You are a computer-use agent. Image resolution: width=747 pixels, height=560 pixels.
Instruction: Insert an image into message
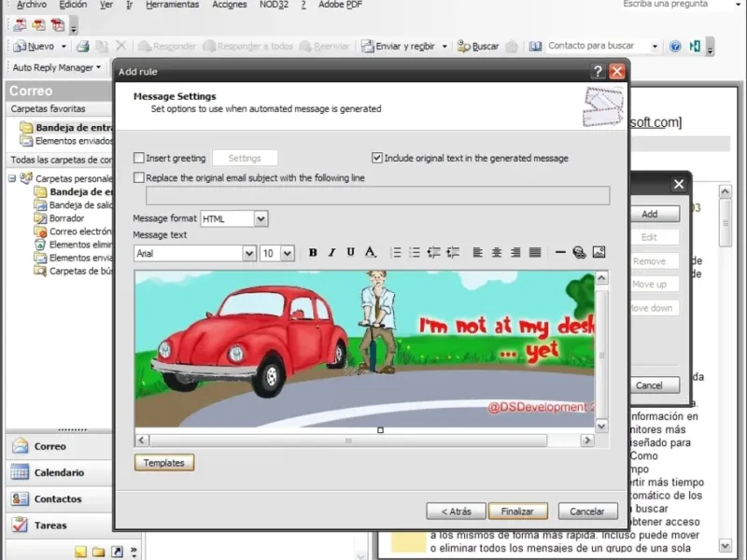(x=599, y=253)
